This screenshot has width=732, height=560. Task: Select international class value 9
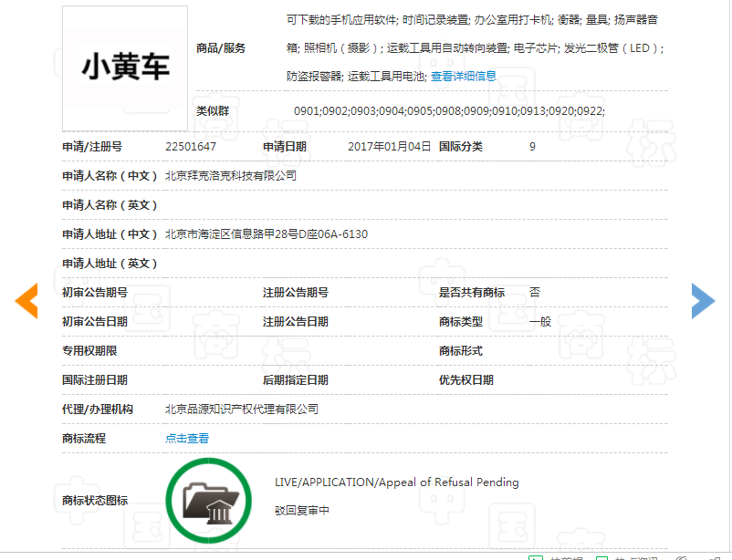532,147
